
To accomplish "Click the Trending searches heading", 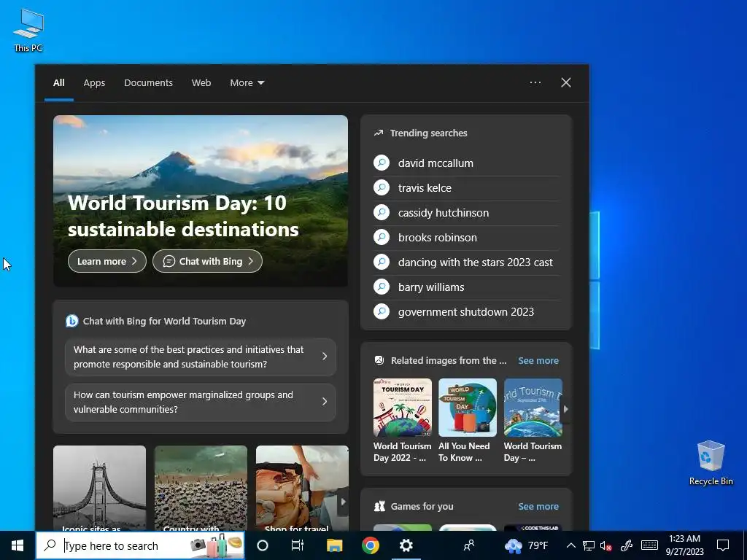I will click(x=428, y=133).
